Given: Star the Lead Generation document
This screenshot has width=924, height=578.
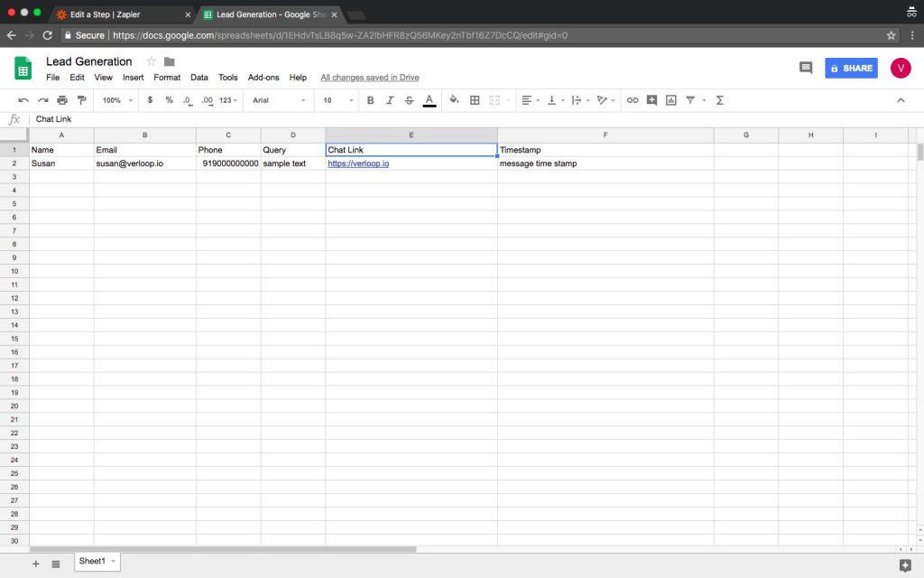Looking at the screenshot, I should click(152, 61).
